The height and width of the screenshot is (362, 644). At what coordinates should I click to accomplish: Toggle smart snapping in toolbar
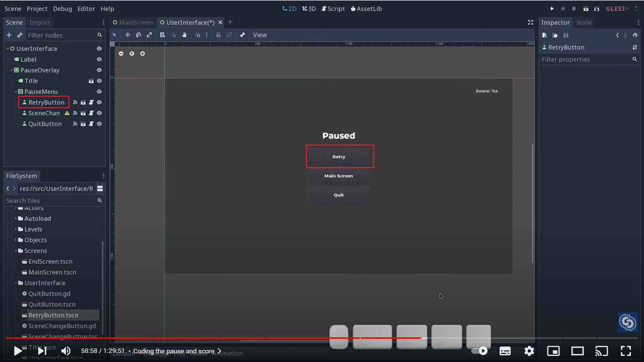198,35
